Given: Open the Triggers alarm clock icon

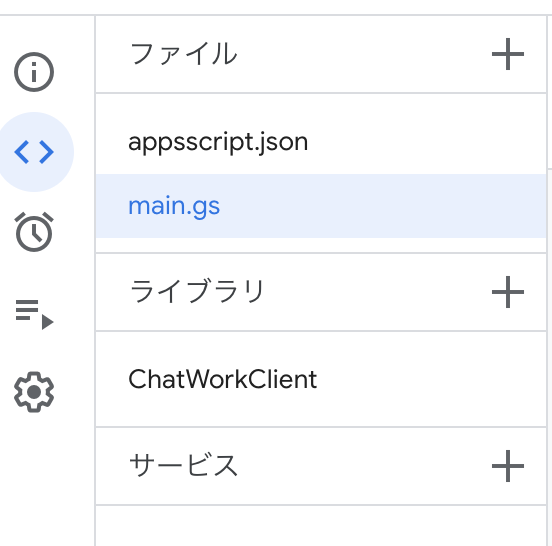Looking at the screenshot, I should [34, 232].
